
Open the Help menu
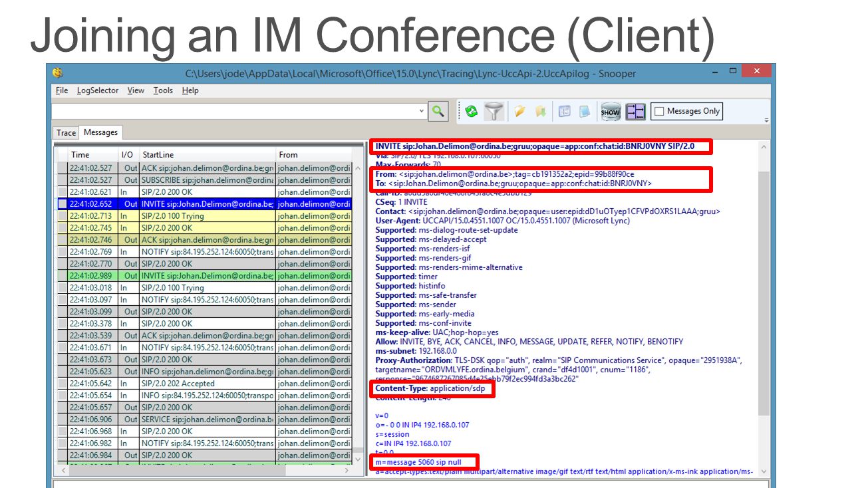[x=190, y=90]
